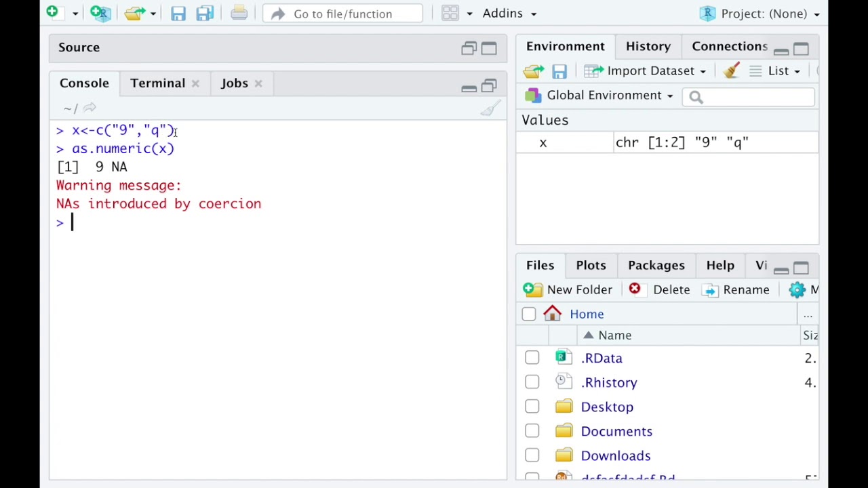Screen dimensions: 868x488
Task: Click the new file icon
Action: 52,13
